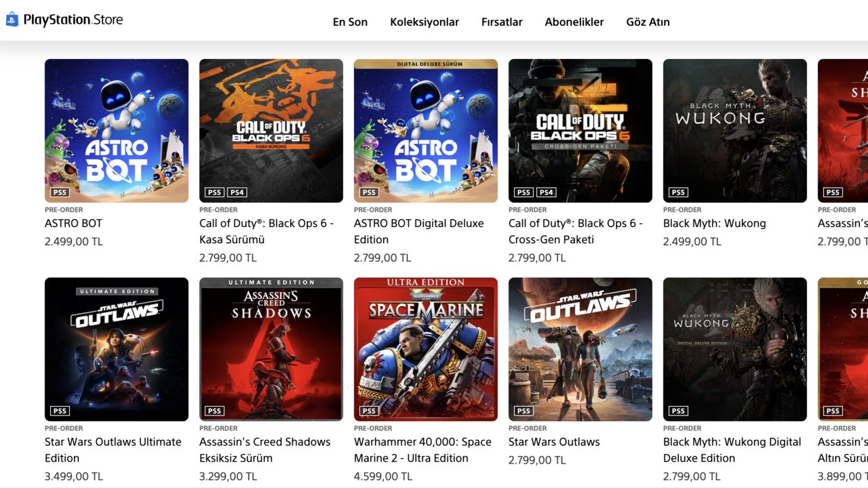The height and width of the screenshot is (488, 868).
Task: Click PRE-ORDER label above Star Wars Outlaws standard title
Action: [x=528, y=428]
